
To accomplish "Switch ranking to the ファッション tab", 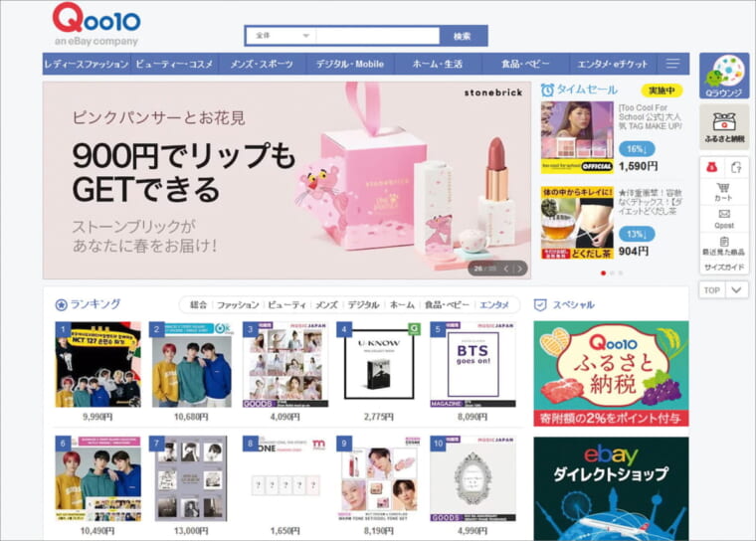I will 238,304.
